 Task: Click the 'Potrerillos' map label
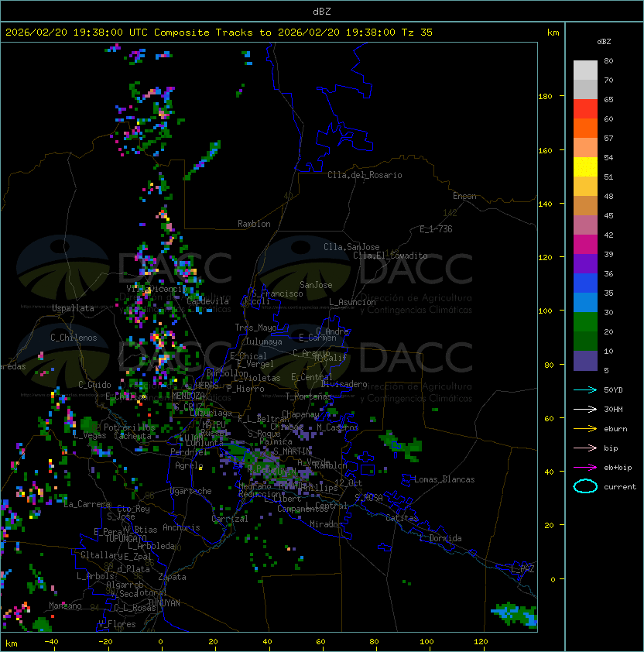click(129, 427)
